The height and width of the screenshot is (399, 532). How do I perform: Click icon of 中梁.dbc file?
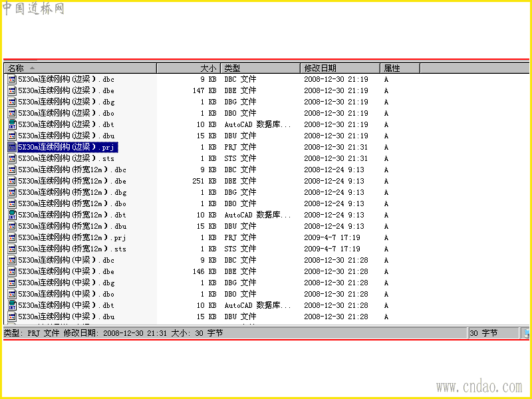[12, 260]
